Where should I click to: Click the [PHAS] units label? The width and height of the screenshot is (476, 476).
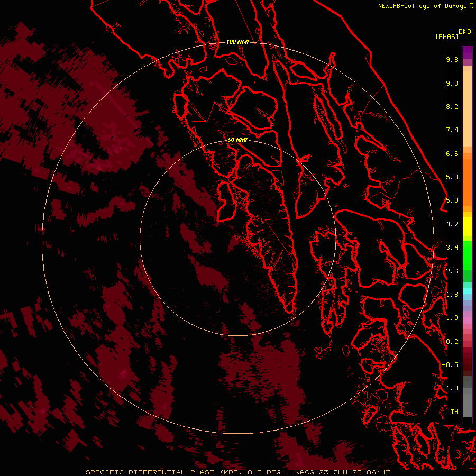click(x=447, y=36)
